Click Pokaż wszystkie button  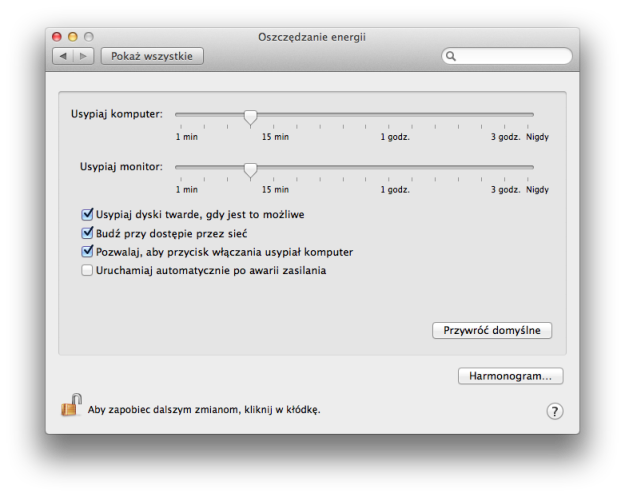point(152,56)
